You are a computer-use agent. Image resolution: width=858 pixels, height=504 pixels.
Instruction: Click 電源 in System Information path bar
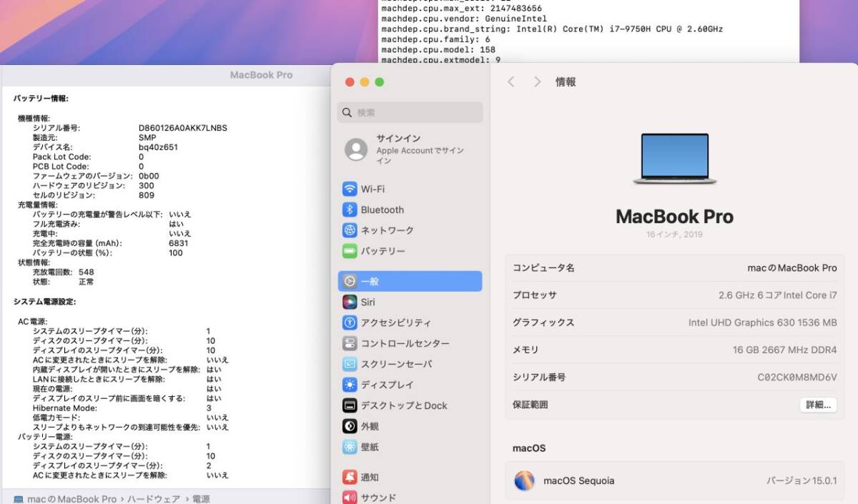click(x=201, y=499)
